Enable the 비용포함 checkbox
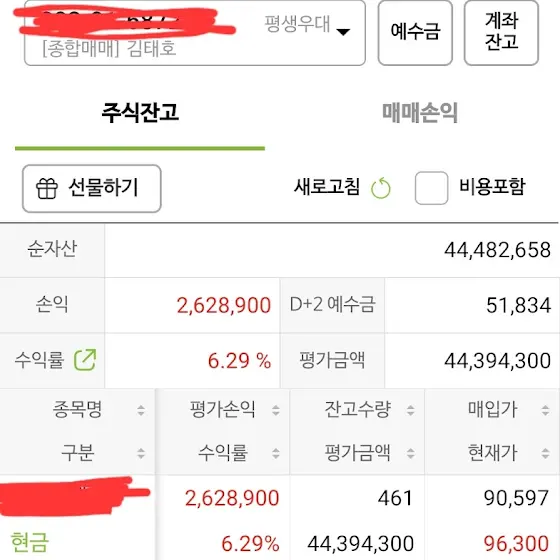 tap(431, 188)
